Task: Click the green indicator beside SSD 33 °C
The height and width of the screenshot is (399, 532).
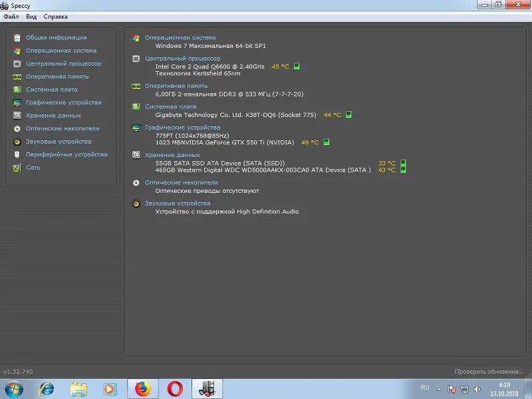Action: (403, 163)
